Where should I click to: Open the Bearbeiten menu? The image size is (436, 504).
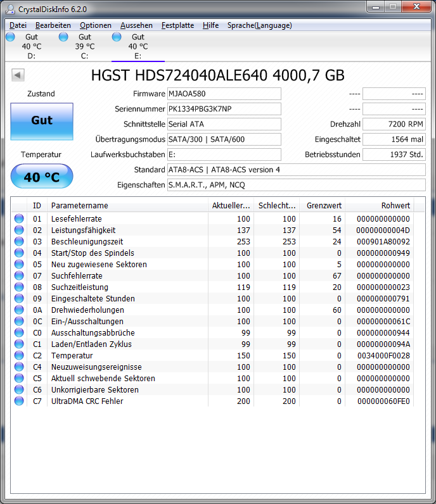(53, 25)
